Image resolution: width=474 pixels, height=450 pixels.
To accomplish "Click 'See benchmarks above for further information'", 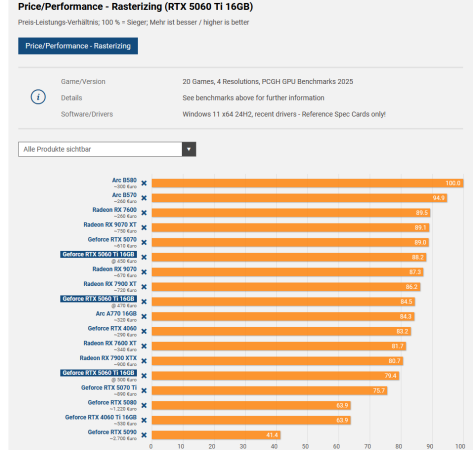I will pyautogui.click(x=253, y=98).
